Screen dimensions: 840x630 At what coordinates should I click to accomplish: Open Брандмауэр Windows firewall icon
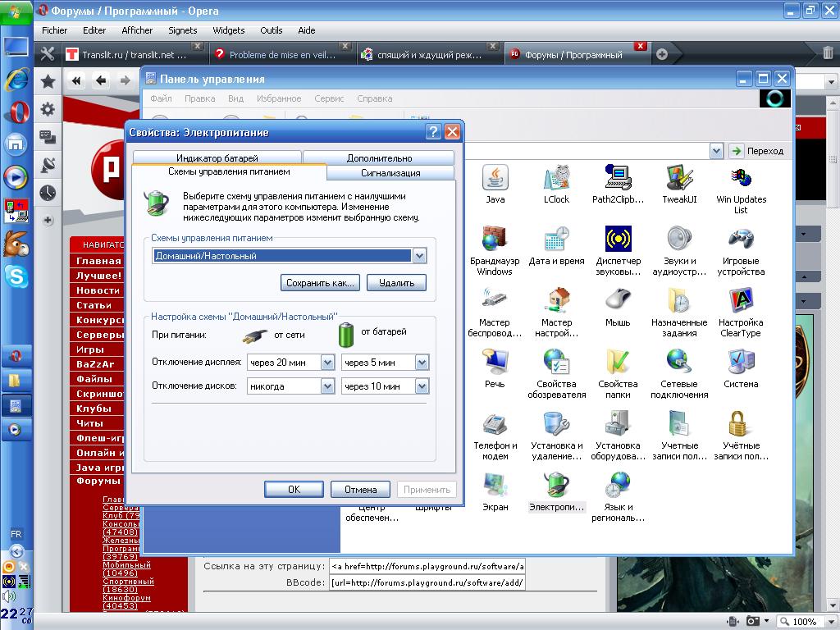point(495,240)
